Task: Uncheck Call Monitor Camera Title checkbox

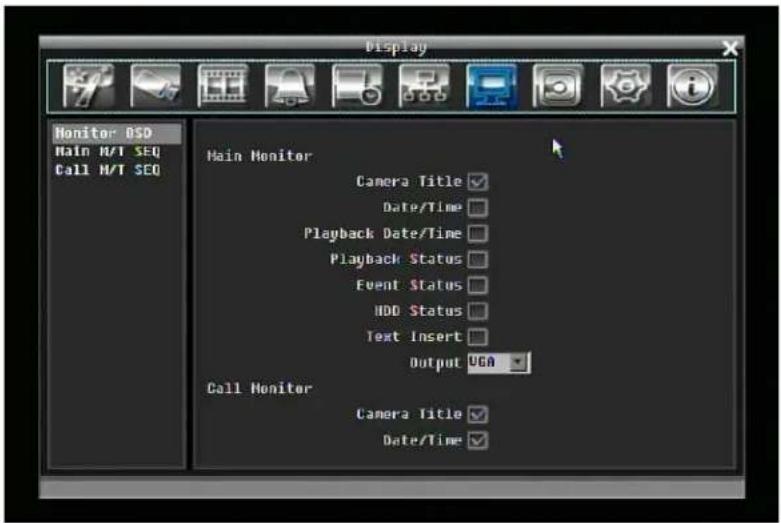Action: point(478,414)
